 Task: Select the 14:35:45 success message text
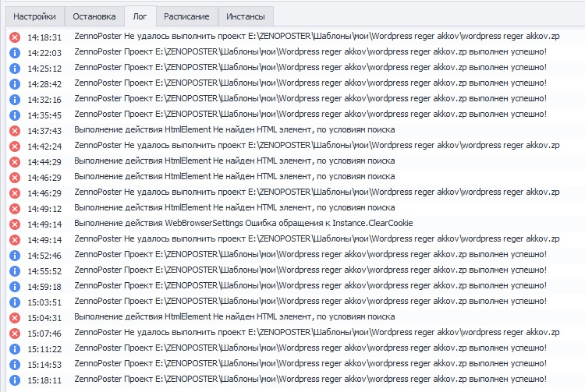click(310, 114)
